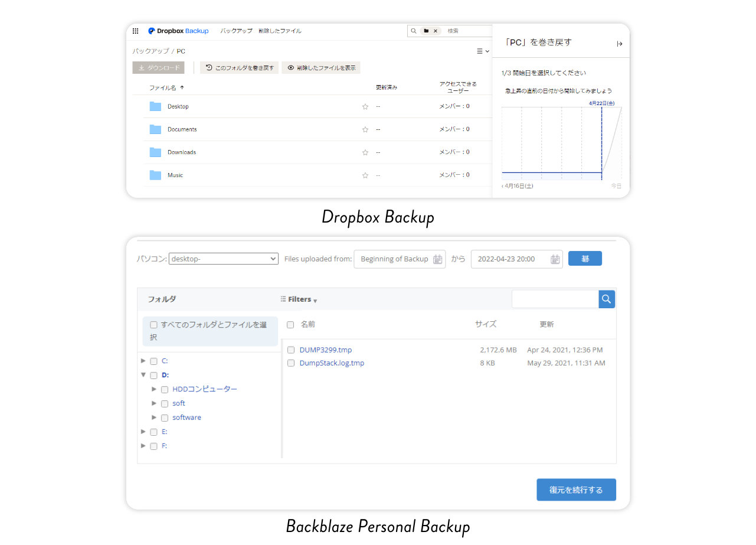
Task: Open calendar for Beginning of Backup date
Action: 438,259
